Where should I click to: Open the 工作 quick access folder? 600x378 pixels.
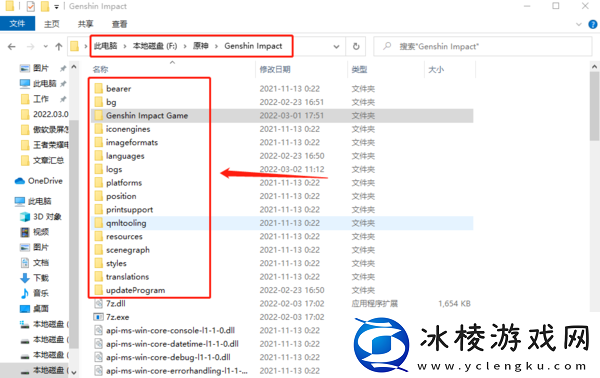(x=41, y=99)
